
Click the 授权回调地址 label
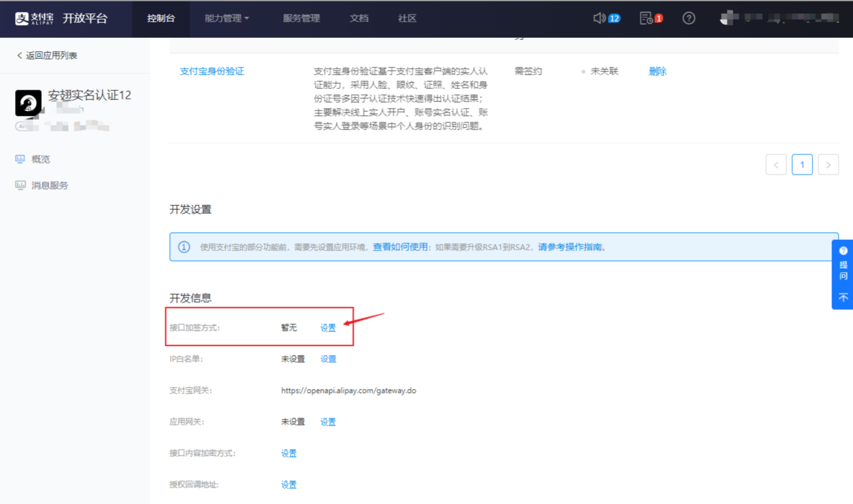click(194, 484)
